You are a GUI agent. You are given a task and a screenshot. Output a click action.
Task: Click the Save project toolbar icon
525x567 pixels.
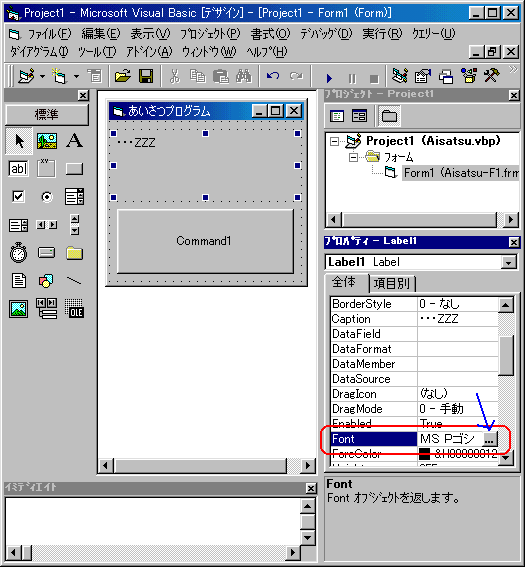pos(146,76)
